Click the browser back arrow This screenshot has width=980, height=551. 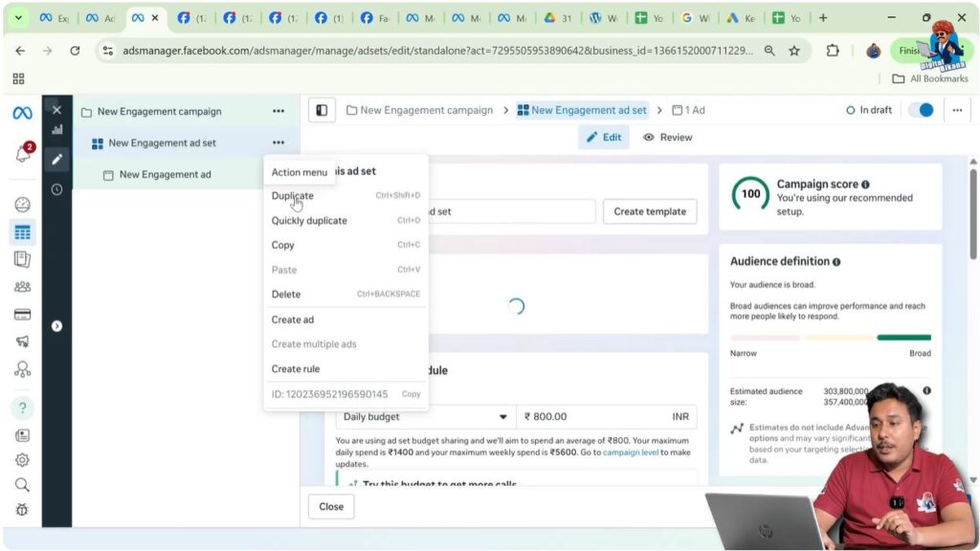point(21,51)
